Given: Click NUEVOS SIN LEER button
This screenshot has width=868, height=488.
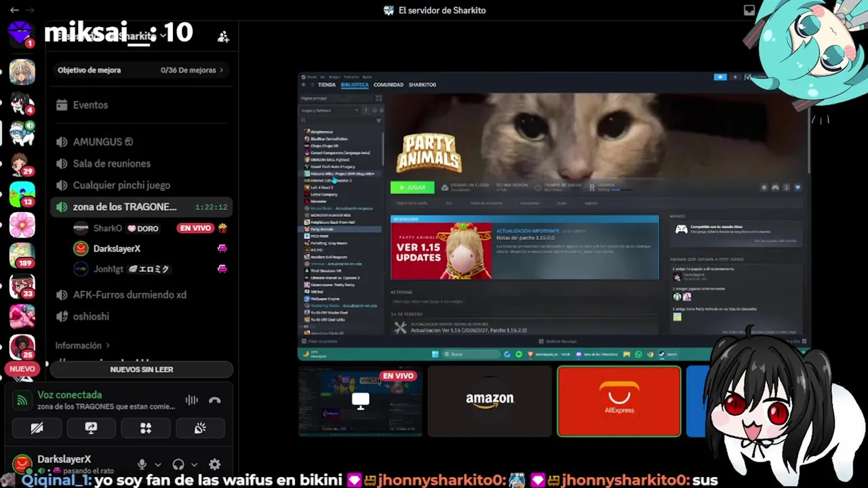Looking at the screenshot, I should point(142,369).
